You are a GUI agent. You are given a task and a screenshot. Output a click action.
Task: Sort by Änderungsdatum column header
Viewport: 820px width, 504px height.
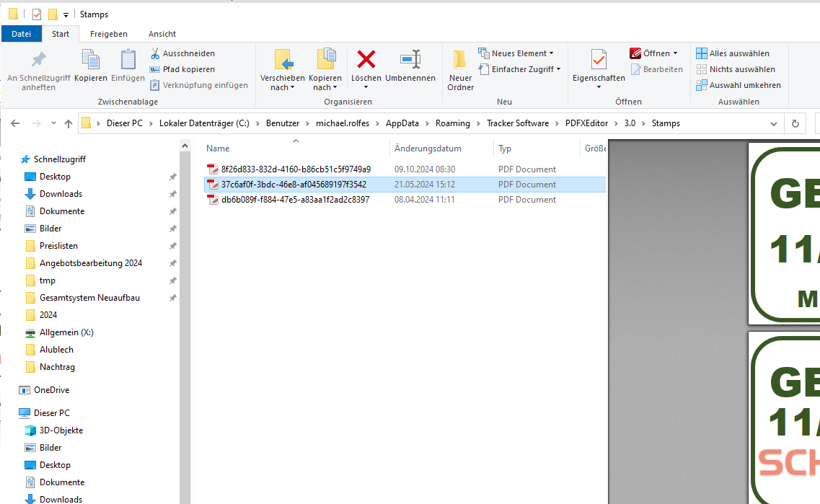[x=428, y=149]
